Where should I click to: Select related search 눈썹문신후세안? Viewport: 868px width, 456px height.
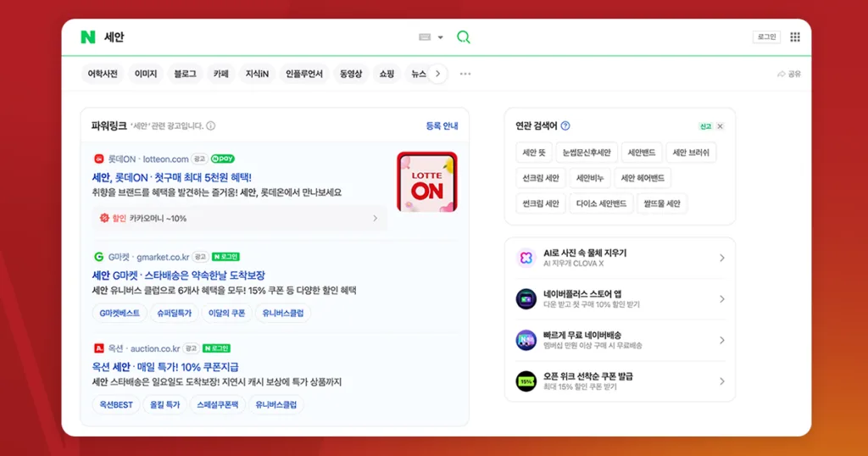click(587, 153)
